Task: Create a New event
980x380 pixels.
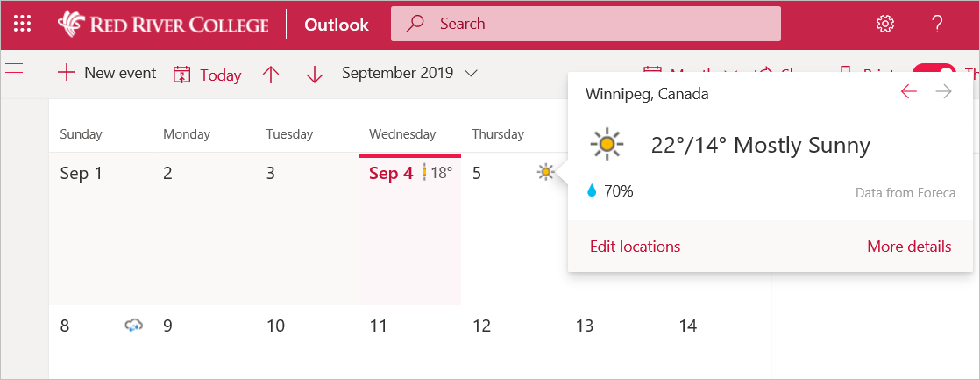Action: pyautogui.click(x=106, y=73)
